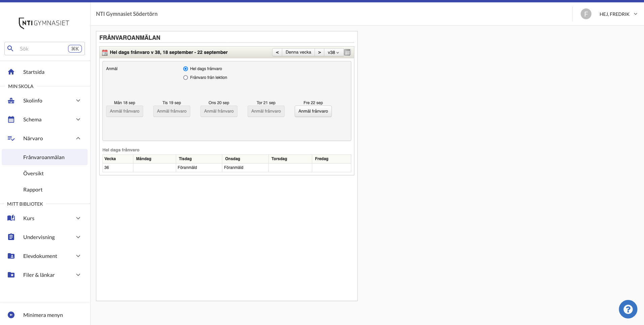Click the Startsida home icon
The height and width of the screenshot is (325, 644).
11,71
